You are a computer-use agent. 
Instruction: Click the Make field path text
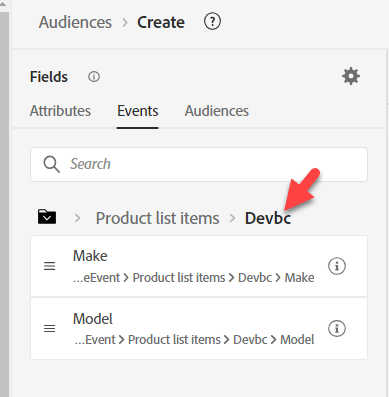tap(194, 277)
